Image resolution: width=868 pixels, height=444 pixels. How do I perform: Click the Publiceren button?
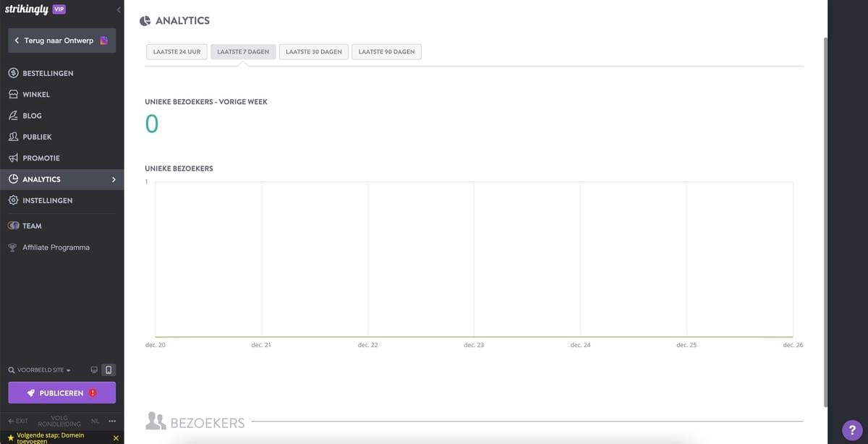[61, 393]
